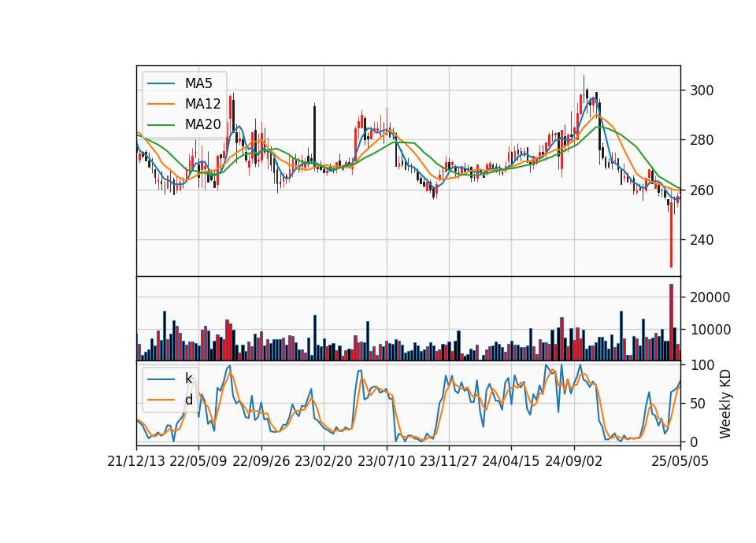The width and height of the screenshot is (756, 543).
Task: Click the MA5 legend label
Action: pyautogui.click(x=198, y=83)
